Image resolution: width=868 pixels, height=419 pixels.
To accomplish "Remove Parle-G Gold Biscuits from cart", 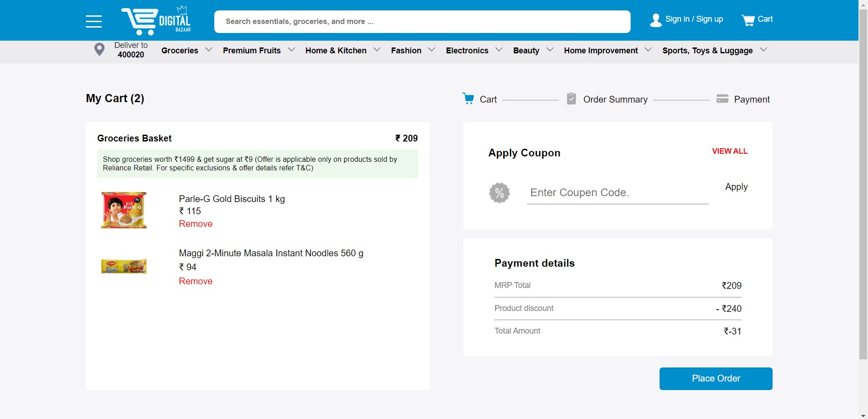I will click(196, 224).
